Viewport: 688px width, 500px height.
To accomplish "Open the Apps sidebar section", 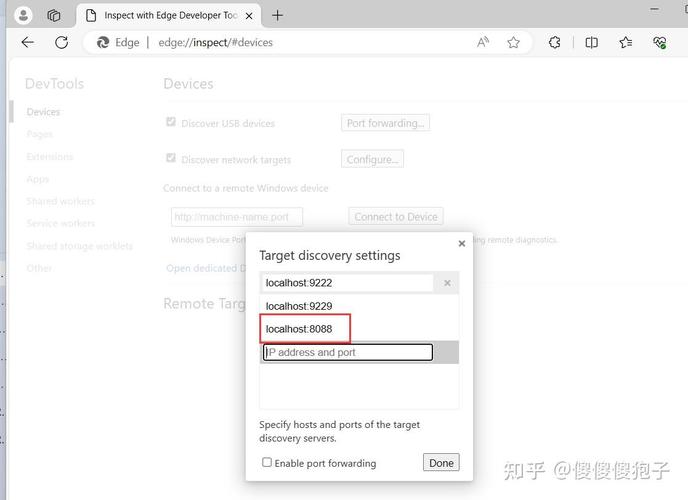I will 38,179.
